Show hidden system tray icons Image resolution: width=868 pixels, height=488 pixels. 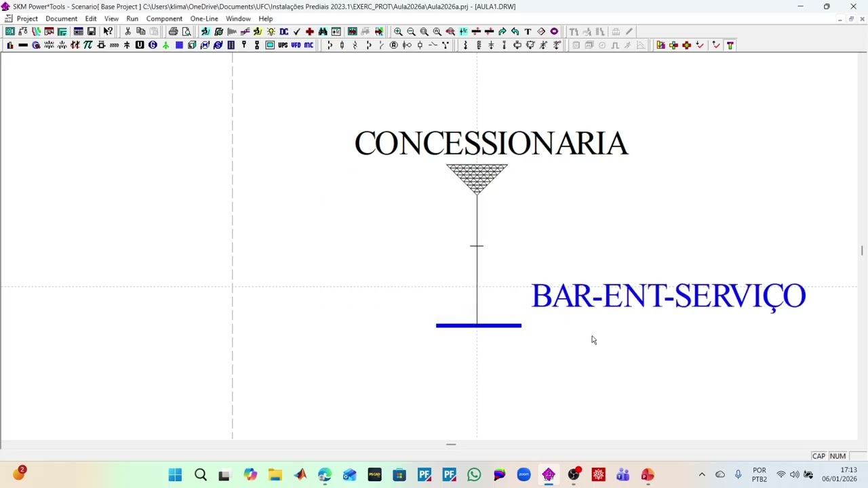(x=702, y=474)
